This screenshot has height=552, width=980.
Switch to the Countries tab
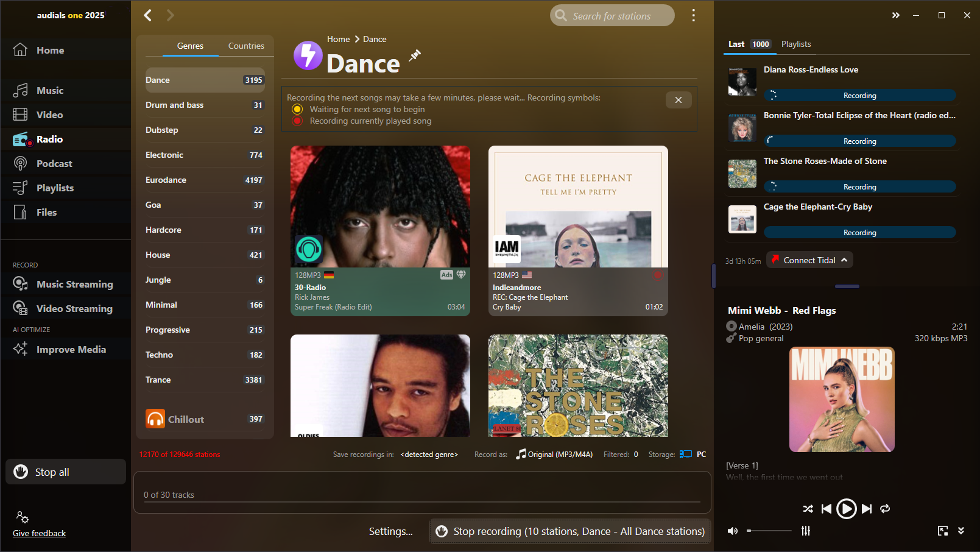[x=246, y=46]
